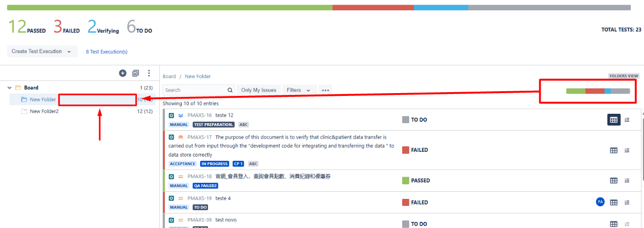Click the steps list icon for PMAXS-17
The width and height of the screenshot is (644, 228).
[x=627, y=150]
